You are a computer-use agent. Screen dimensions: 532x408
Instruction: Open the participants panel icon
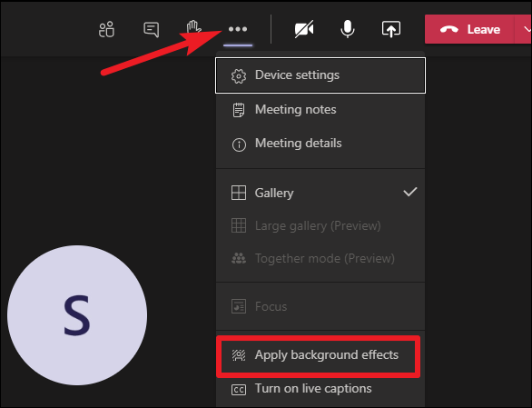(106, 29)
